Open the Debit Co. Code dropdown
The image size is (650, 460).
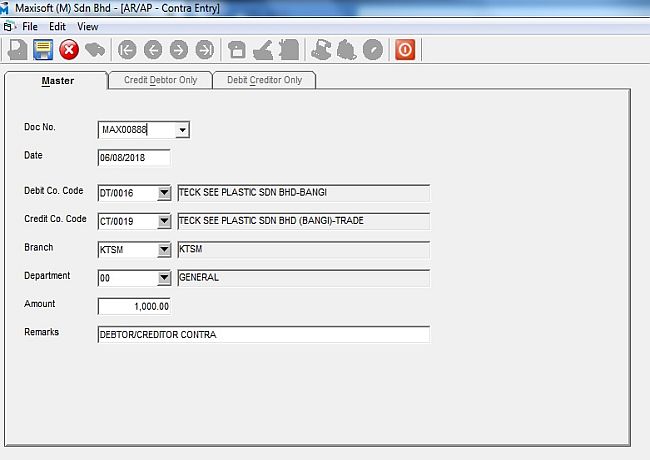click(164, 193)
